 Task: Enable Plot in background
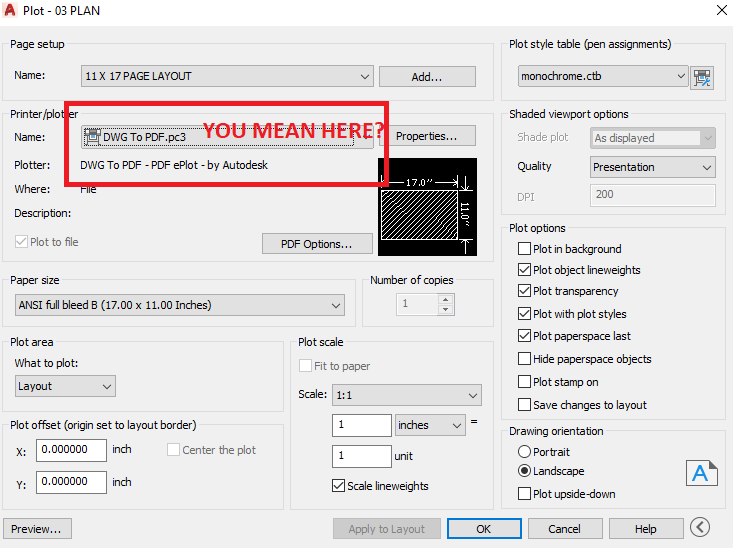tap(525, 249)
